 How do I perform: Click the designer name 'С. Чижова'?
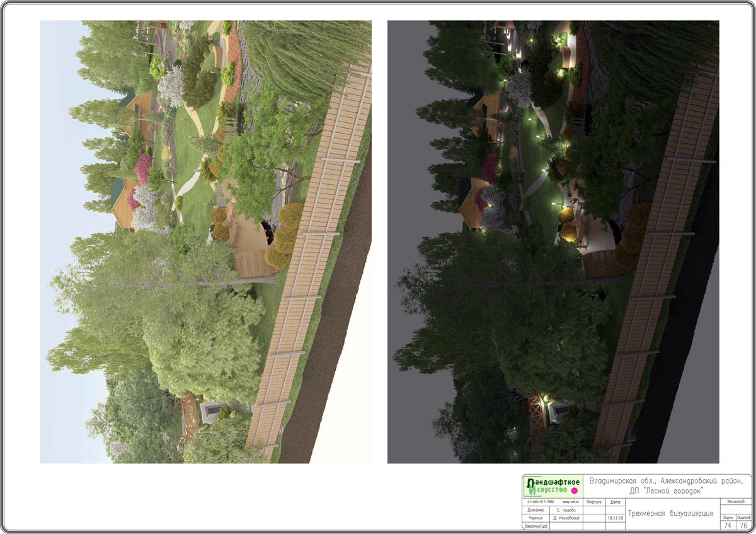tap(566, 510)
